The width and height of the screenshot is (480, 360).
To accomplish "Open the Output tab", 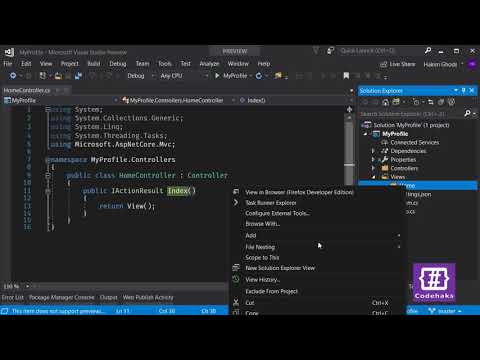I will pyautogui.click(x=109, y=297).
